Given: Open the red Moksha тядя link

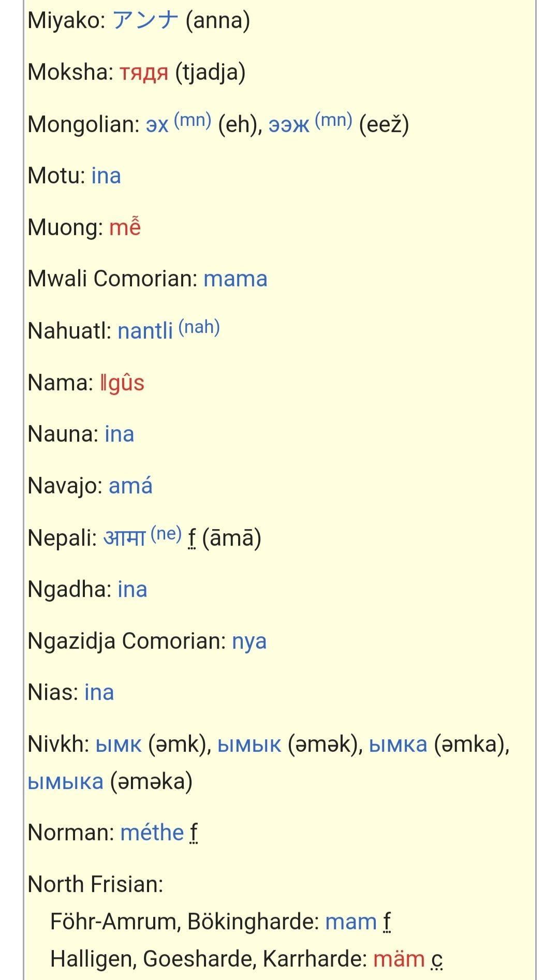Looking at the screenshot, I should 144,72.
